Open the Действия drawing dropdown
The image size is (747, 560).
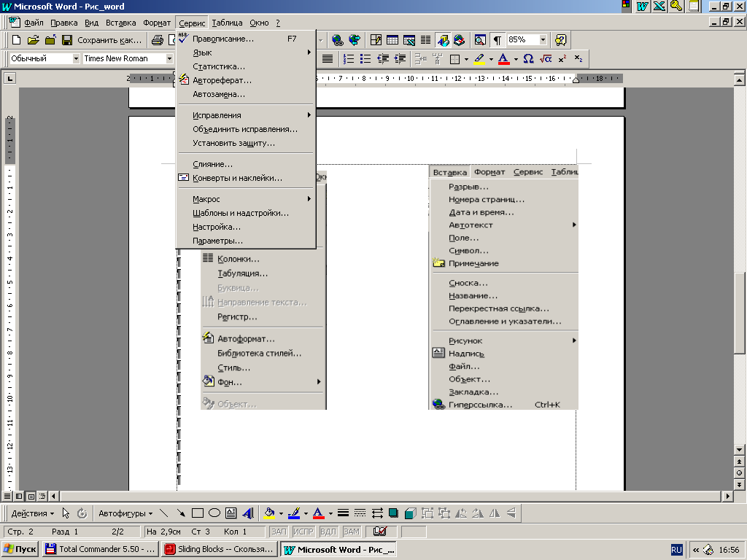tap(33, 513)
